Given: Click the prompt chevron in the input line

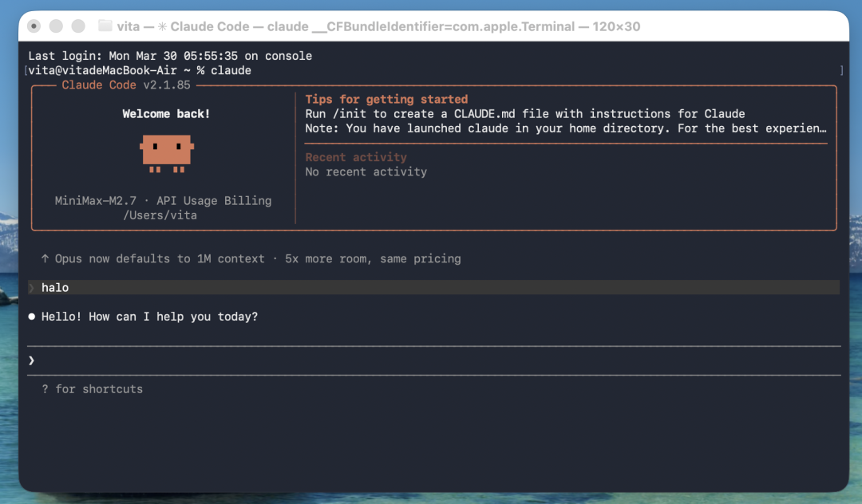Looking at the screenshot, I should 31,360.
